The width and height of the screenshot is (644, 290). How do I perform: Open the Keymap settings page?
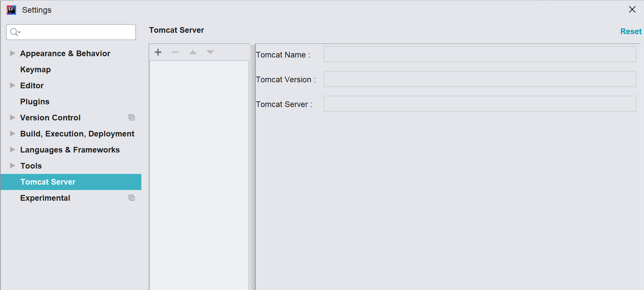pyautogui.click(x=35, y=70)
